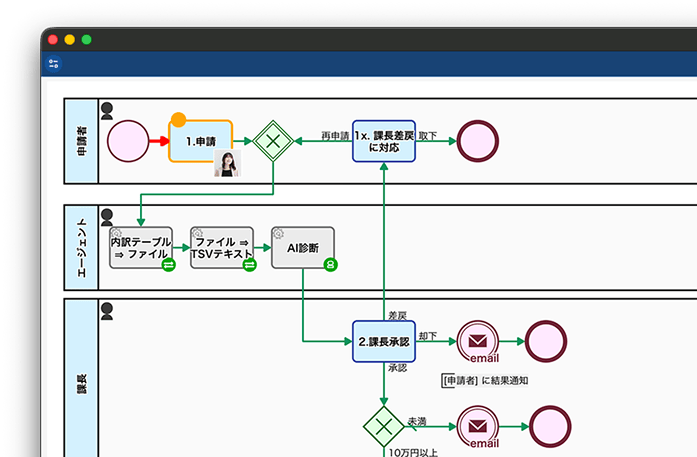Click gear icon on AI診断 task
Viewport: 697px width, 457px height.
point(278,233)
